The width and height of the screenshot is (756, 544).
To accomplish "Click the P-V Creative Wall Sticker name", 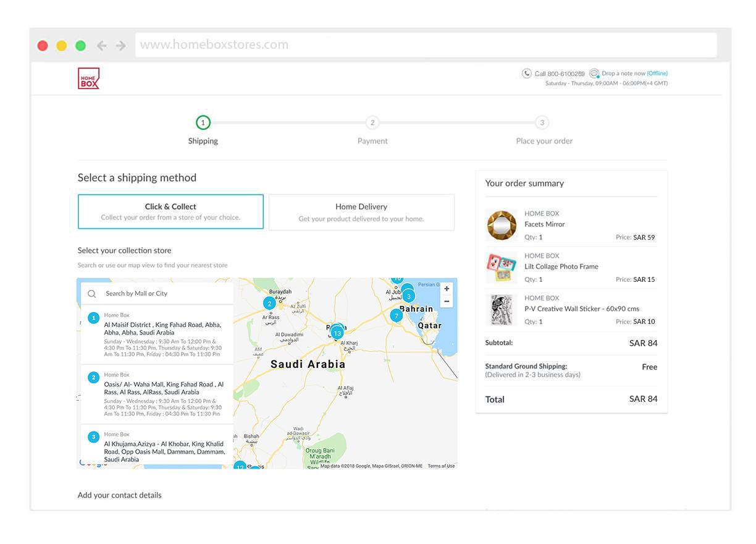I will [x=582, y=308].
